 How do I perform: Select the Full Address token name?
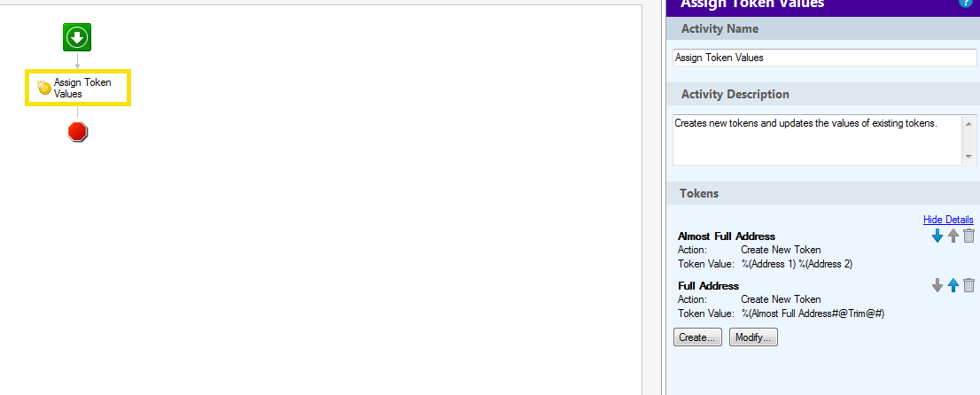pyautogui.click(x=708, y=286)
